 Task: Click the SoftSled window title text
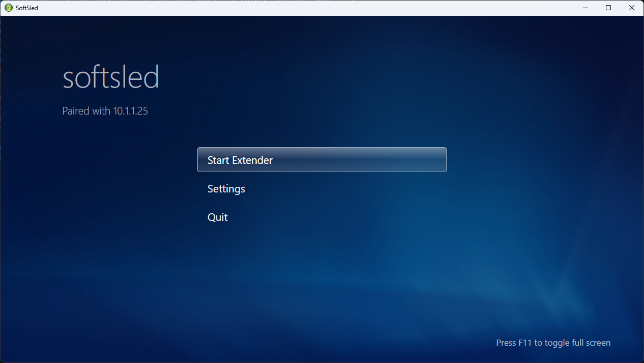(27, 8)
